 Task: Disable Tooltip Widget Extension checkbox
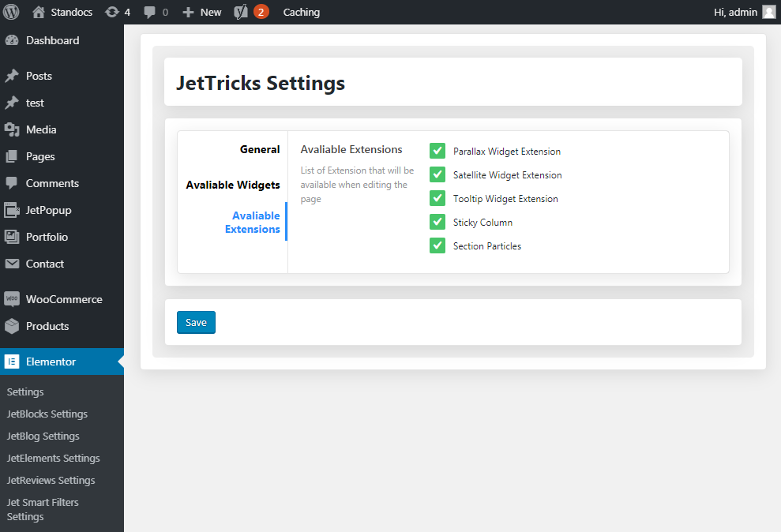click(437, 198)
